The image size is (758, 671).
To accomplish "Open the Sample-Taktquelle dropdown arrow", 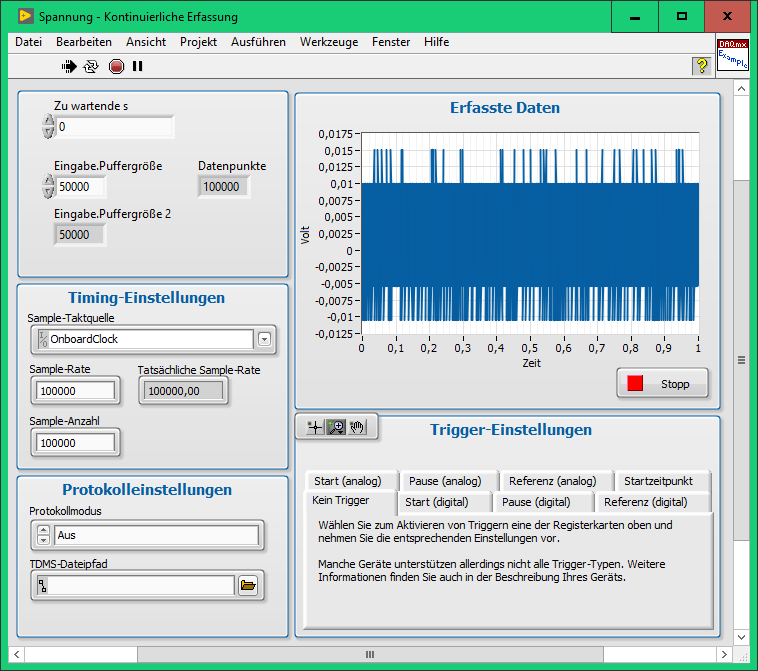I will (x=264, y=339).
